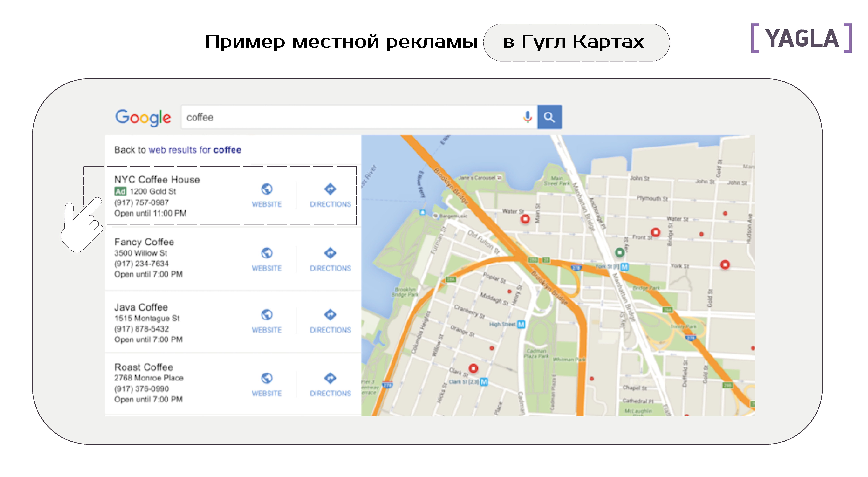Open Fancy Coffee website globe icon
The image size is (868, 477).
[x=267, y=253]
